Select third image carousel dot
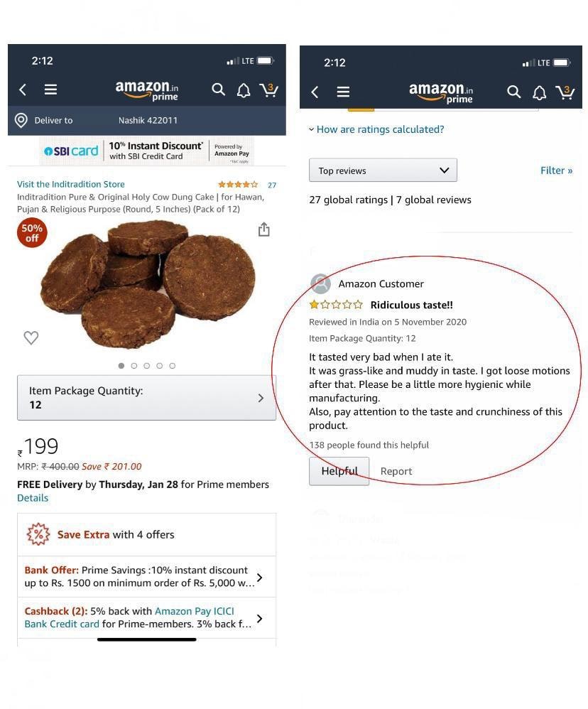 (x=146, y=366)
